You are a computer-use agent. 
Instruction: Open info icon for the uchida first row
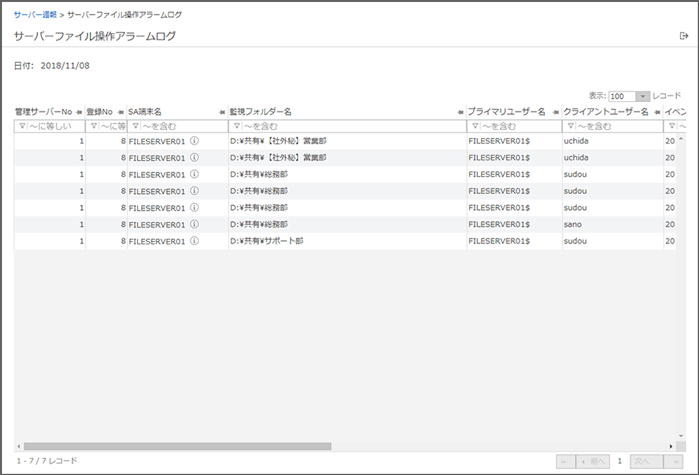(194, 141)
